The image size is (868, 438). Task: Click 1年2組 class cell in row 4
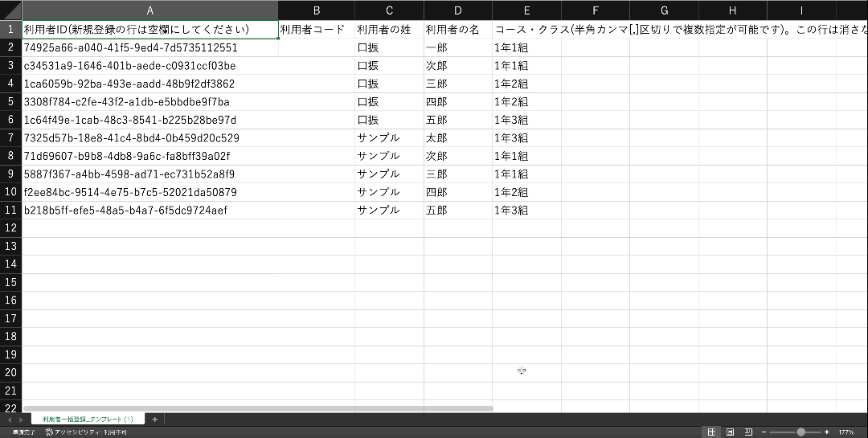526,84
